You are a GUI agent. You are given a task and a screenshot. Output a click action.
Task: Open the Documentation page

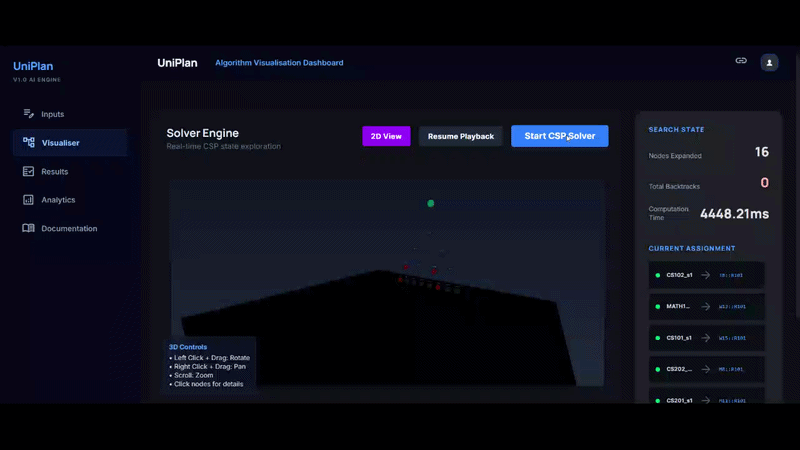pyautogui.click(x=70, y=229)
